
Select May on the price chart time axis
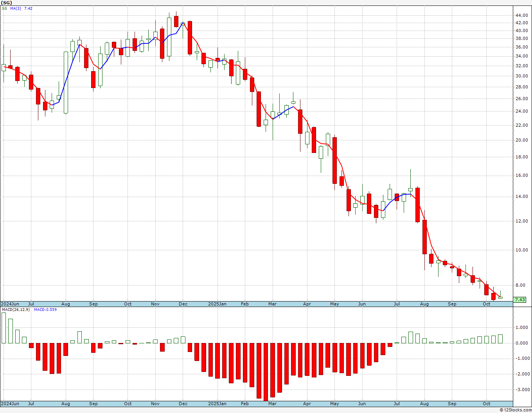(335, 304)
